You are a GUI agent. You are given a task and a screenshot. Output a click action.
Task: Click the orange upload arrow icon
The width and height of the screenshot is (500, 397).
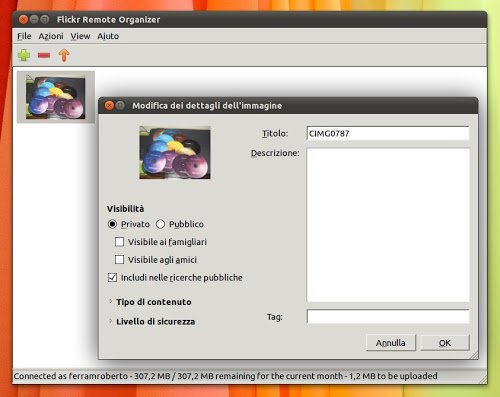coord(64,55)
